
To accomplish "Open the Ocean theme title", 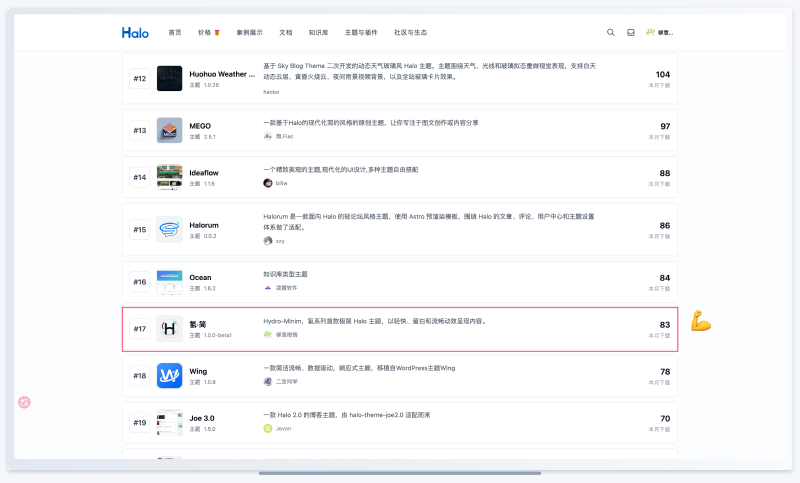I will pos(200,277).
